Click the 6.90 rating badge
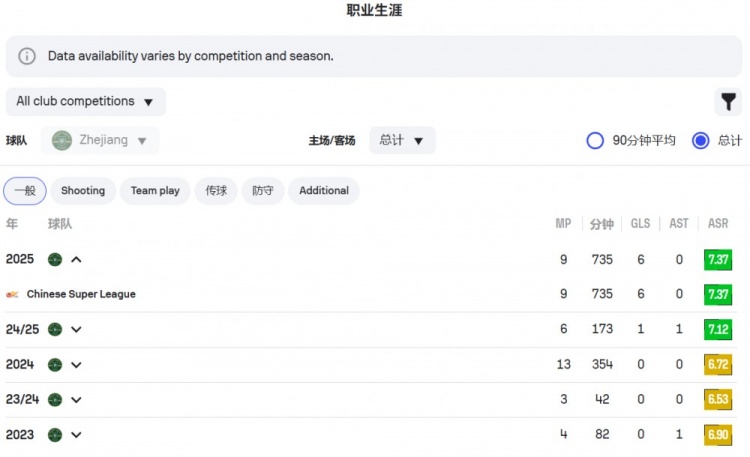 click(718, 435)
